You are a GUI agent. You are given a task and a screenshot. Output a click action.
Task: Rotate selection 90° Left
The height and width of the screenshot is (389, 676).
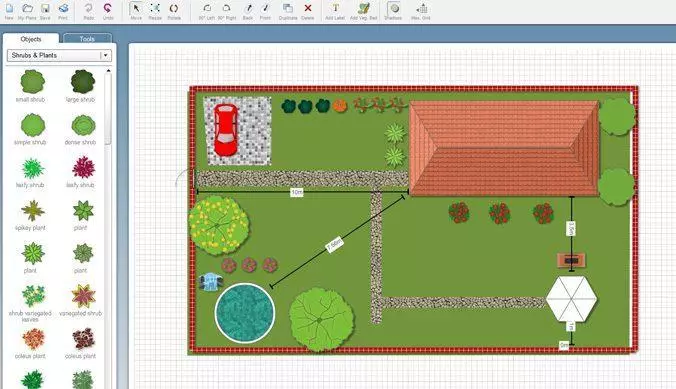click(207, 12)
